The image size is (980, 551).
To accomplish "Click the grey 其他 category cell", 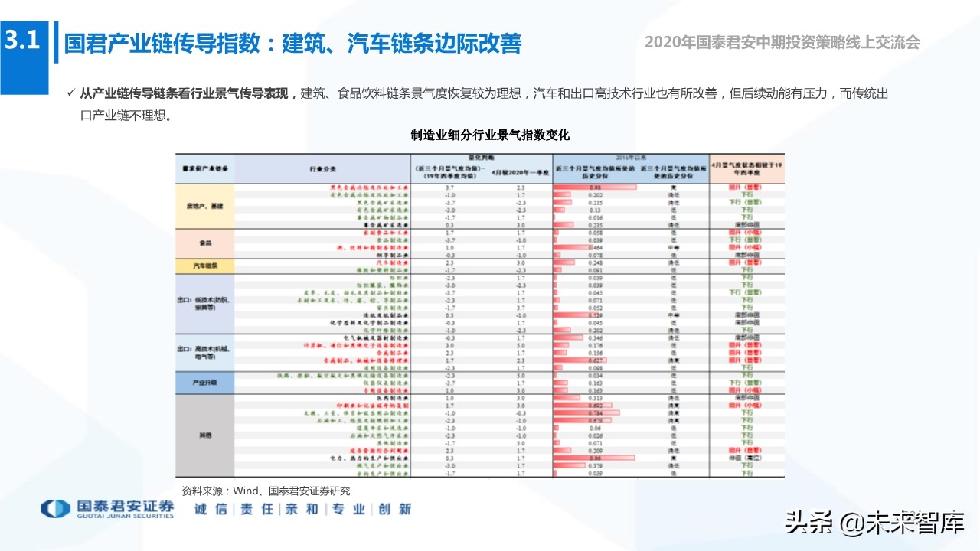I will point(205,435).
